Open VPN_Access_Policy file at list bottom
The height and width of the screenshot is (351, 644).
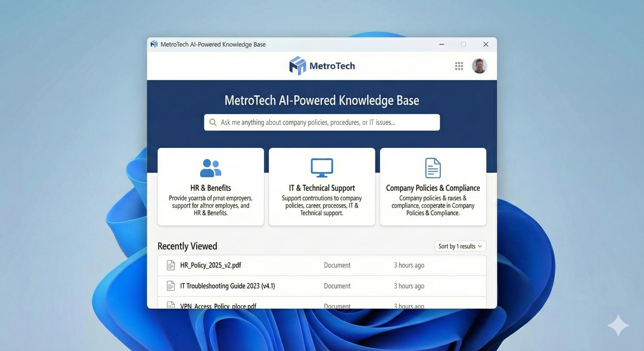[218, 306]
